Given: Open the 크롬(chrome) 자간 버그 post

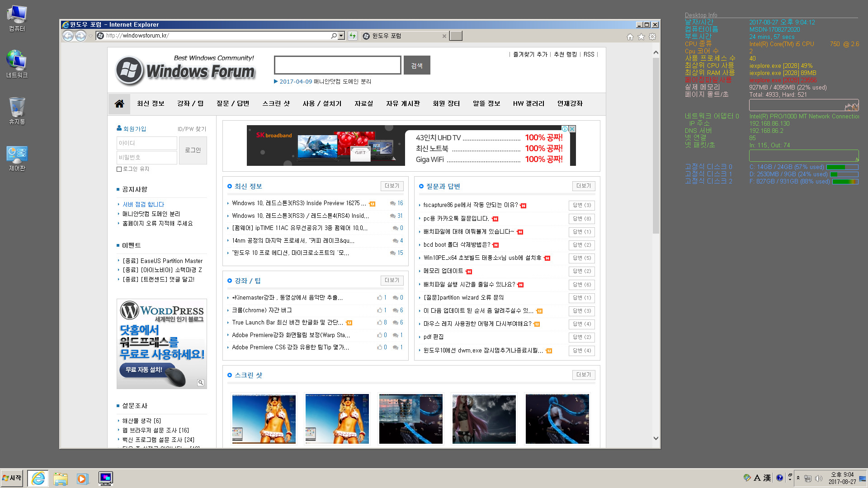Looking at the screenshot, I should [x=262, y=310].
